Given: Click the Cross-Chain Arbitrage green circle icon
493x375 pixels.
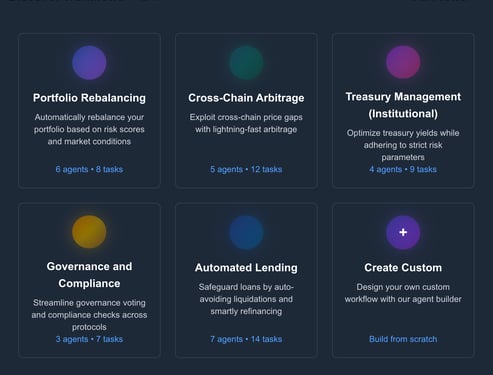Looking at the screenshot, I should pos(246,63).
